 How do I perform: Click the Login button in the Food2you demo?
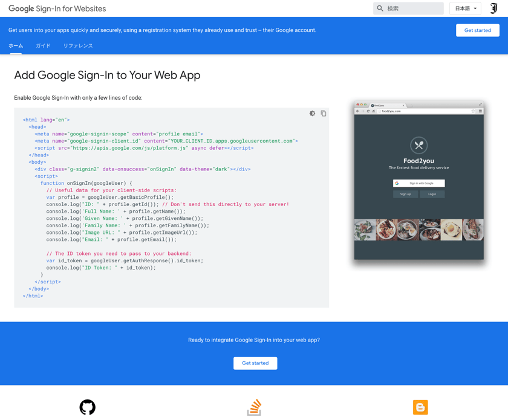[x=432, y=194]
